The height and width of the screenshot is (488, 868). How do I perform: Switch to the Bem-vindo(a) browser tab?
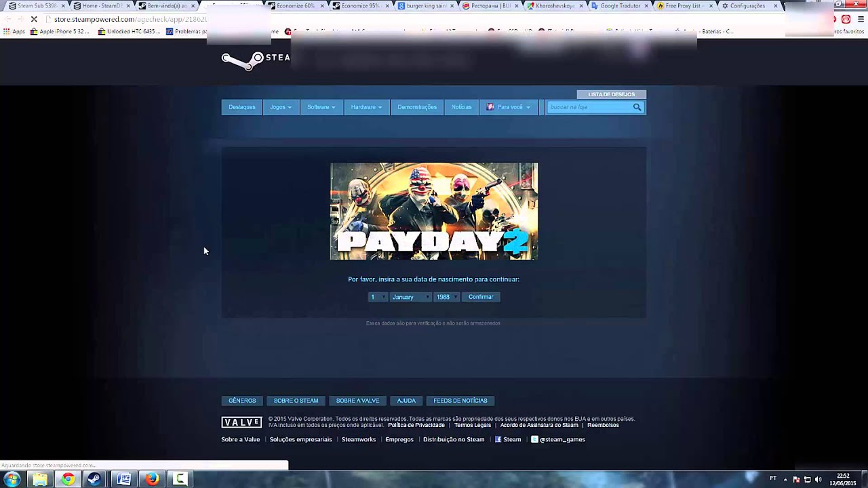(x=167, y=5)
